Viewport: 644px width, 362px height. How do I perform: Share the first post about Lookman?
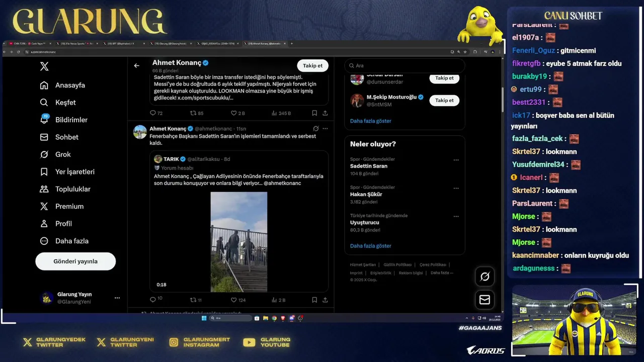pyautogui.click(x=325, y=113)
